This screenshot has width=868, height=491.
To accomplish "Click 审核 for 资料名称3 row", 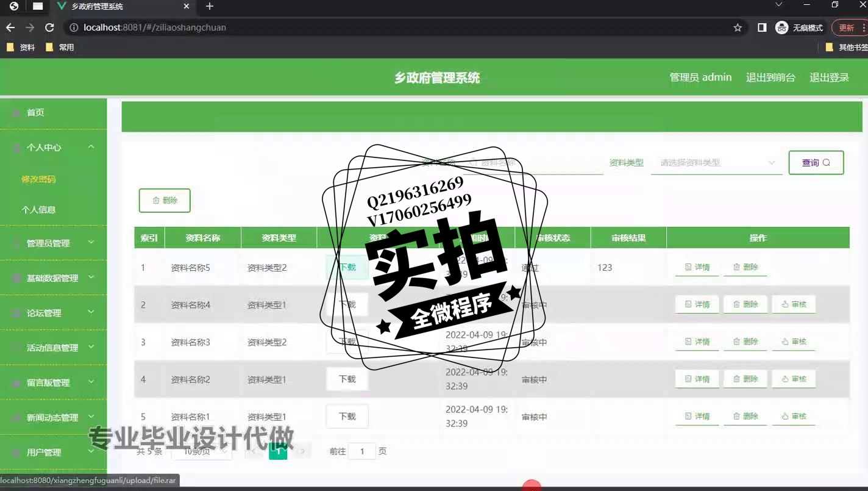I will click(x=794, y=342).
